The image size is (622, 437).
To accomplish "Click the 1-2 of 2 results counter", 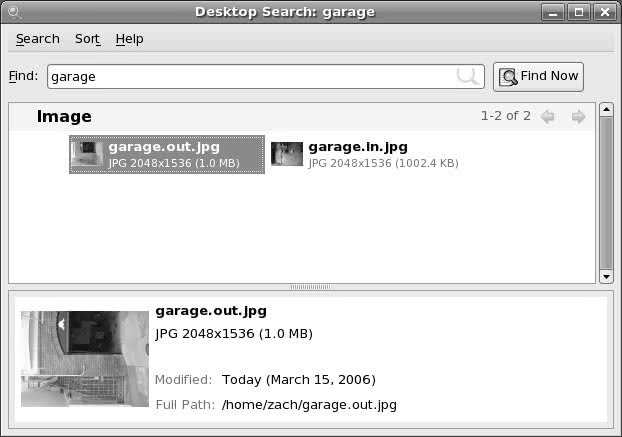I will pyautogui.click(x=506, y=116).
